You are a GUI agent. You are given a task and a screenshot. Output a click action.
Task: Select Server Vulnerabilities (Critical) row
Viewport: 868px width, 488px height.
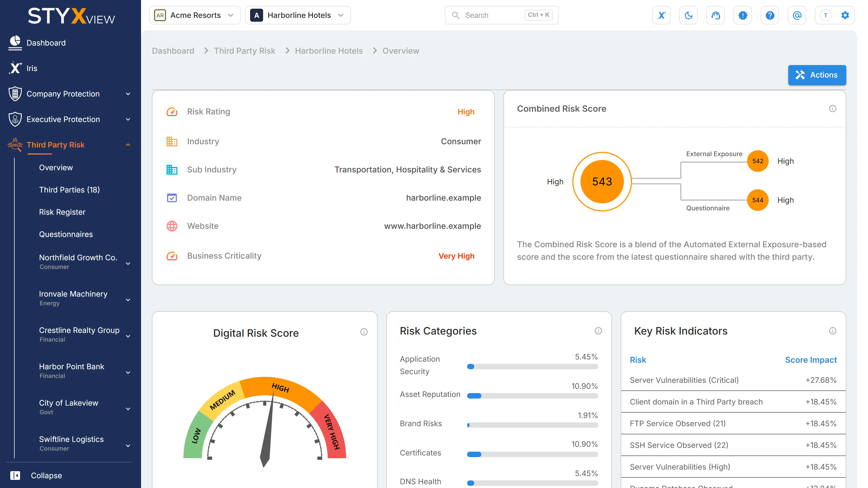click(x=733, y=380)
